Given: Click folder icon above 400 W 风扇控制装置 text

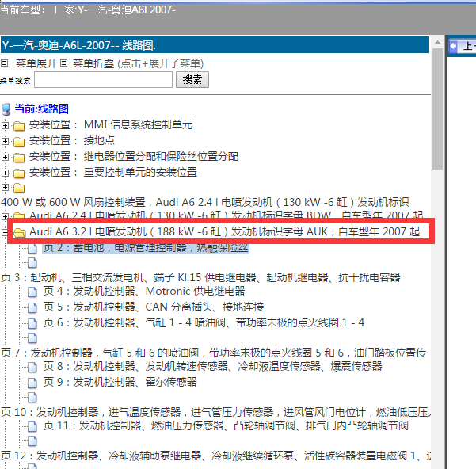Looking at the screenshot, I should coord(19,188).
